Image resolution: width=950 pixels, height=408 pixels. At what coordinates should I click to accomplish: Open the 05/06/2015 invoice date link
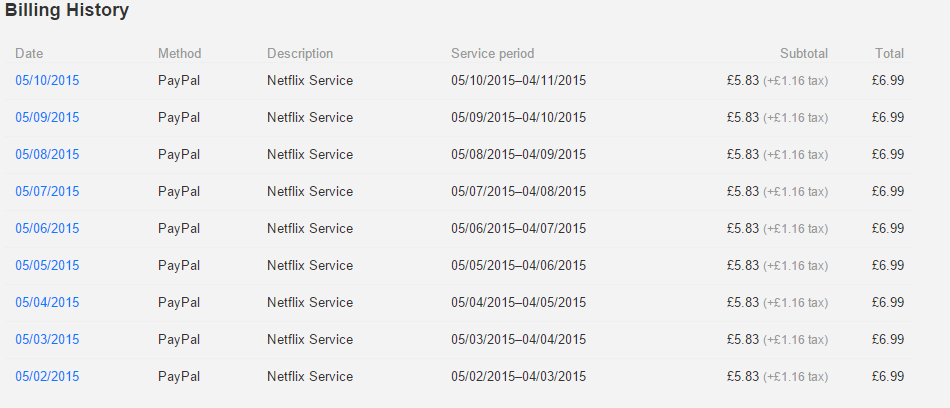[x=47, y=228]
